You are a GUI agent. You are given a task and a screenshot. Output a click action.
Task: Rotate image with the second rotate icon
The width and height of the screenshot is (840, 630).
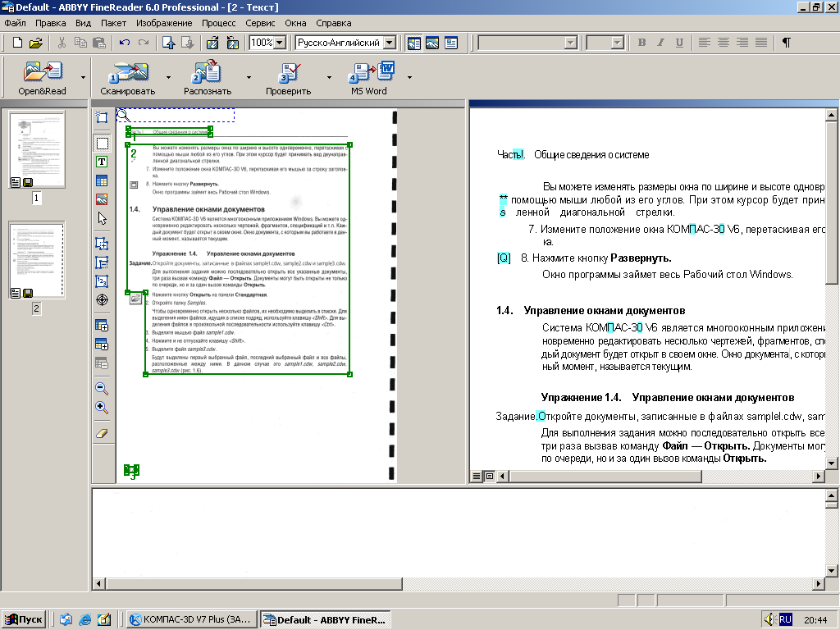[x=232, y=43]
